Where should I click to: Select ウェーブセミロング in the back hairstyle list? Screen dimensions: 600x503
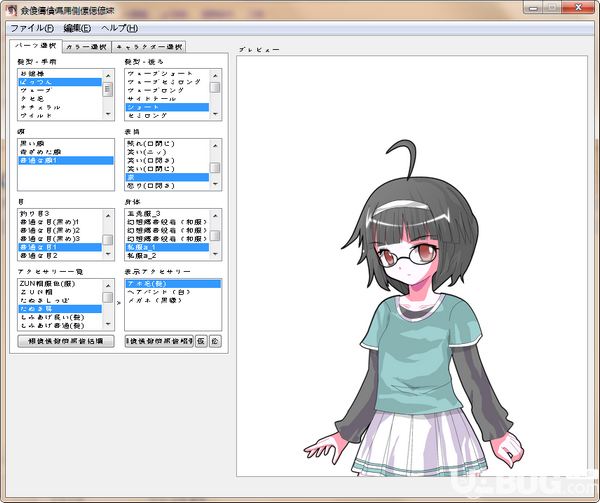(167, 82)
